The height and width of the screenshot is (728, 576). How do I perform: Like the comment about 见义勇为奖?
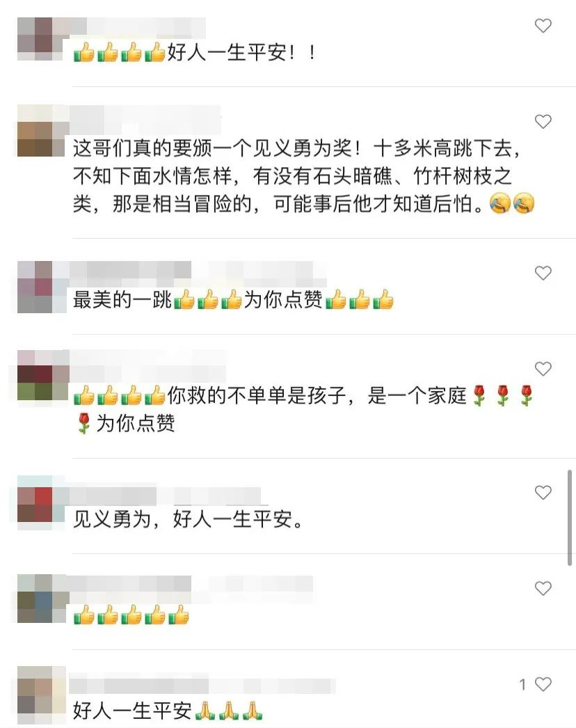543,121
